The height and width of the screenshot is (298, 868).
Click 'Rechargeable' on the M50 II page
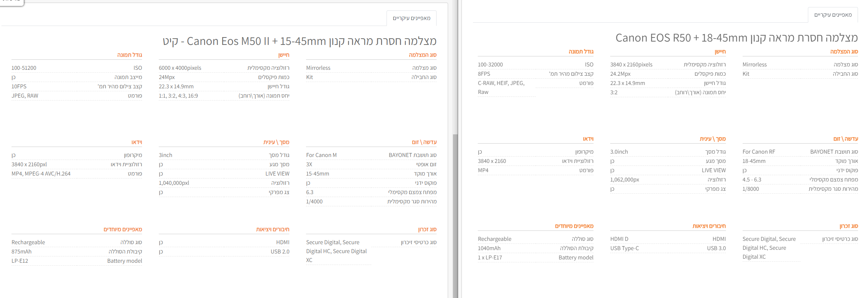28,242
